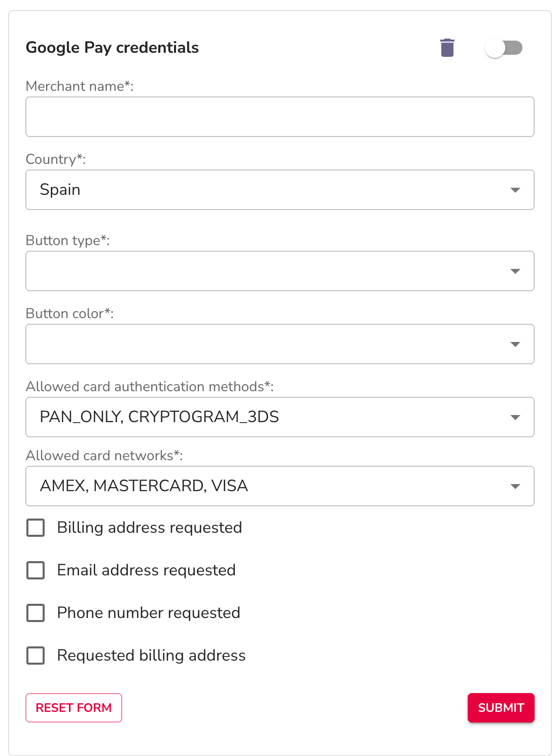Check Email address requested checkbox
This screenshot has height=756, width=560.
pyautogui.click(x=36, y=570)
